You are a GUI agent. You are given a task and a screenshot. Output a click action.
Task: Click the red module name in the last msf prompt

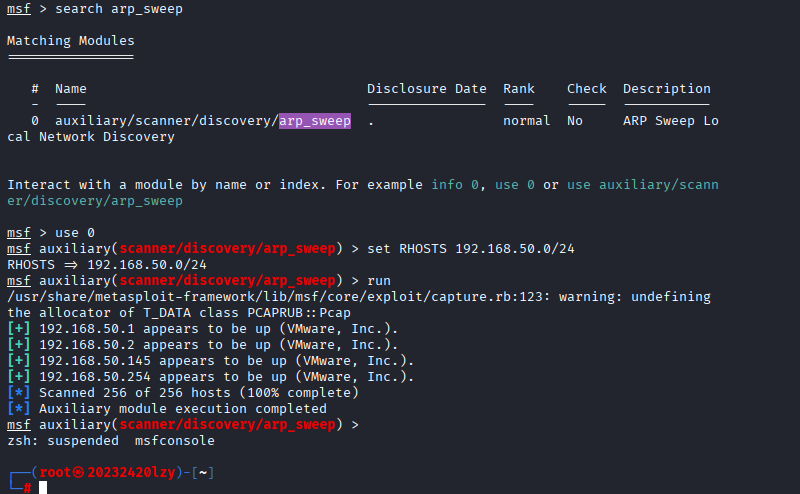(227, 425)
